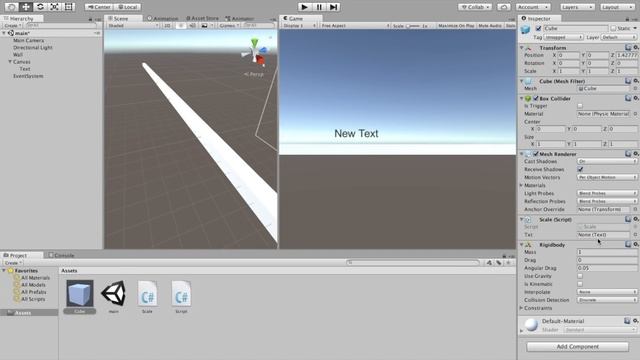The height and width of the screenshot is (360, 640).
Task: Click the Play button
Action: click(304, 7)
